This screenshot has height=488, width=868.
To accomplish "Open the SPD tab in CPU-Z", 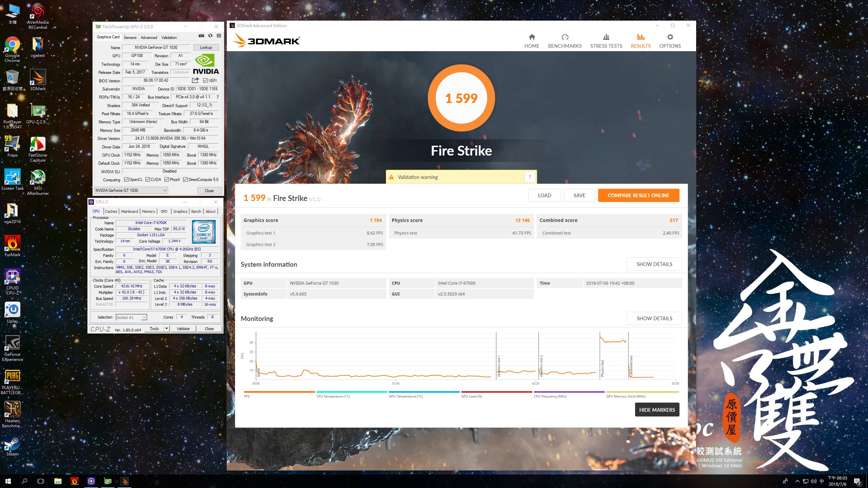I will click(164, 211).
